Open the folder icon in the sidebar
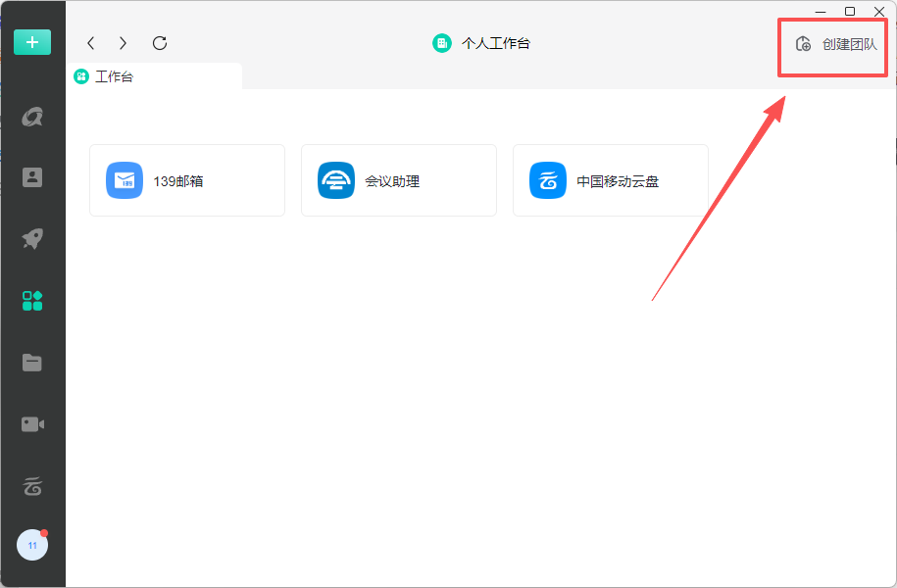 tap(32, 363)
